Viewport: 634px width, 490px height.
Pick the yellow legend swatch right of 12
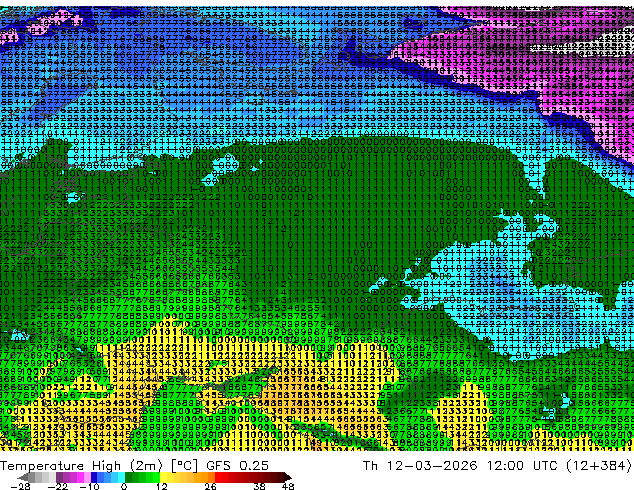pos(163,477)
